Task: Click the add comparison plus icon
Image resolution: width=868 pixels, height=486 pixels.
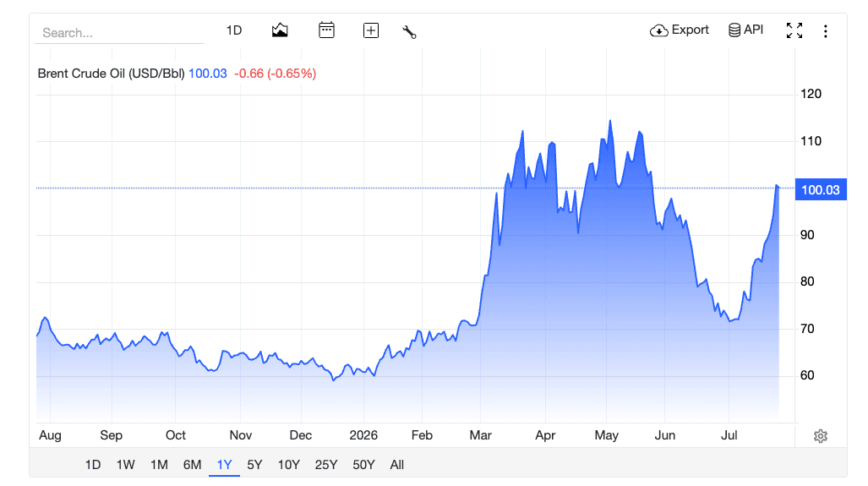Action: pos(371,30)
